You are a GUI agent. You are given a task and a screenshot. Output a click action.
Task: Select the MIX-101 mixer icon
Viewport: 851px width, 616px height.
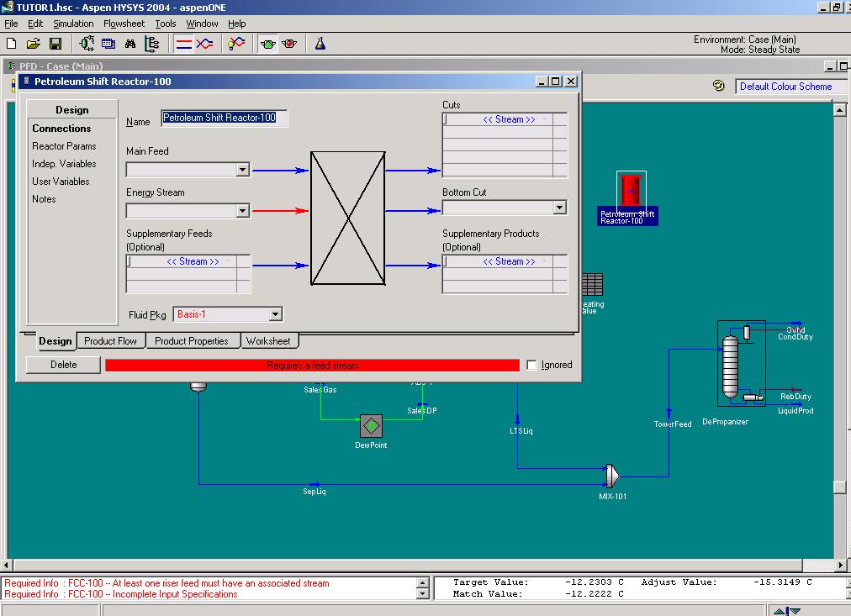tap(612, 476)
